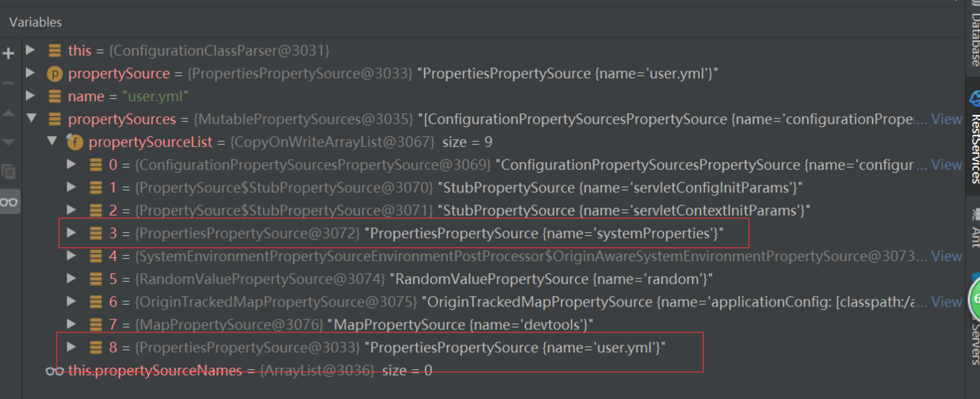Open the Database tool window tab

point(974,38)
